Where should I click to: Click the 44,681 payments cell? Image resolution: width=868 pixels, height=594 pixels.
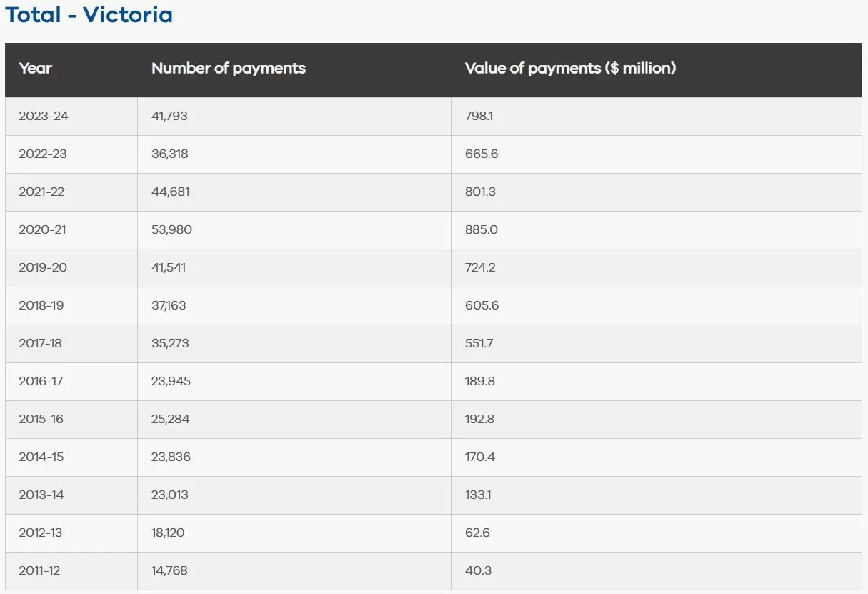[171, 192]
